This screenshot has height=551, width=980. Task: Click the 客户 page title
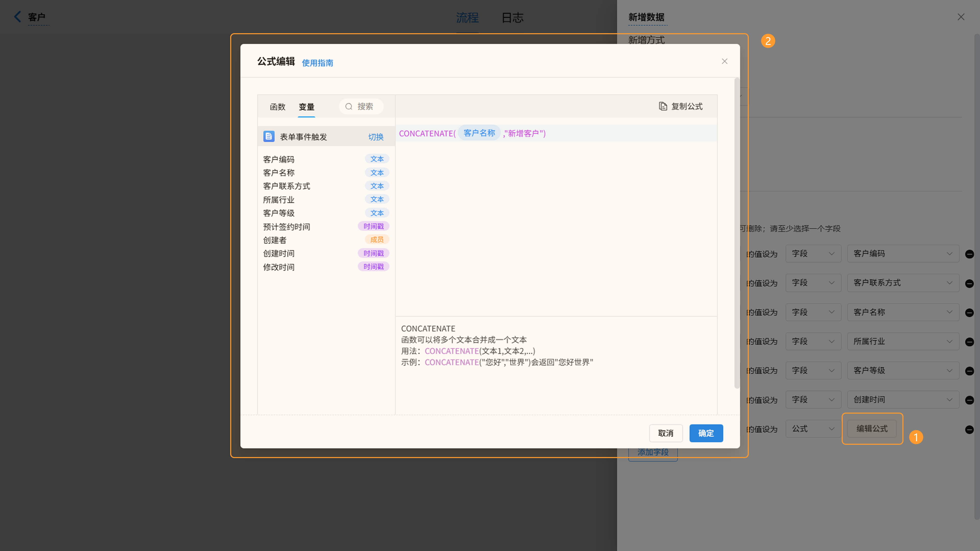coord(36,17)
